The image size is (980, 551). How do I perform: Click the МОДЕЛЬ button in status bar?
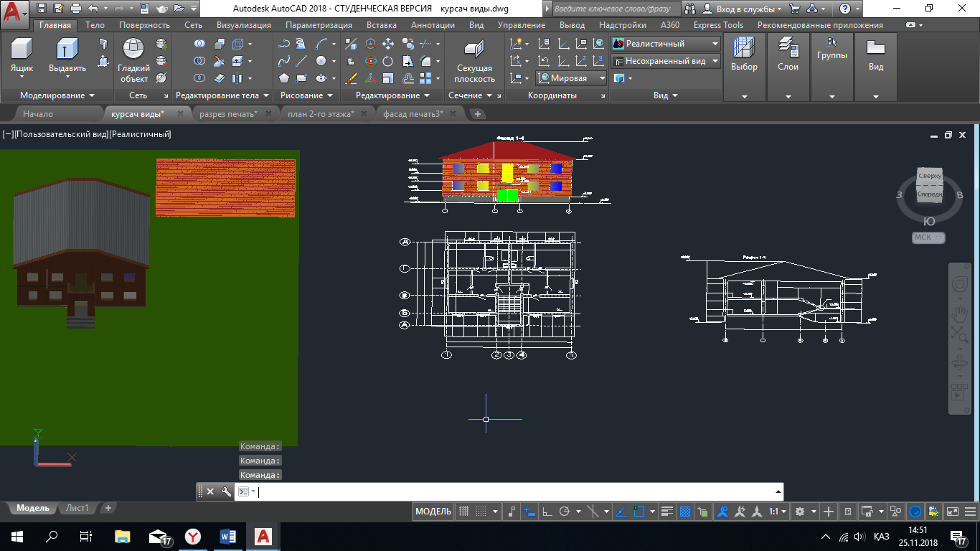pos(433,512)
